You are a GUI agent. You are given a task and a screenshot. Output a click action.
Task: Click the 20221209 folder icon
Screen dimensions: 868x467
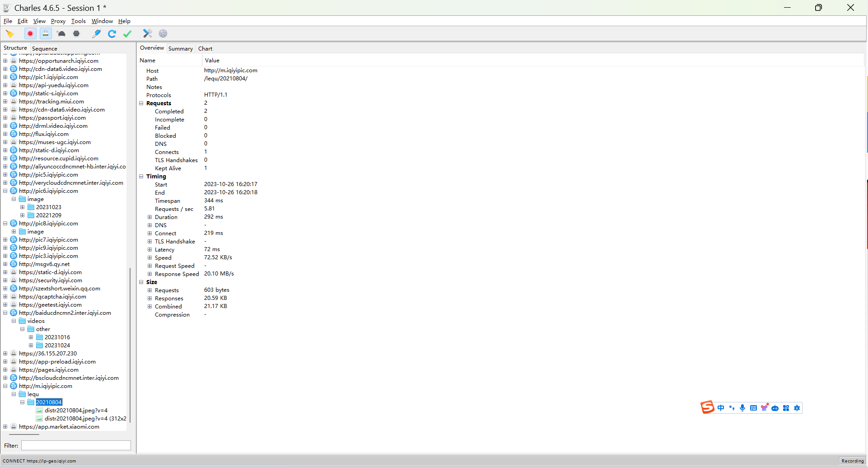coord(31,215)
